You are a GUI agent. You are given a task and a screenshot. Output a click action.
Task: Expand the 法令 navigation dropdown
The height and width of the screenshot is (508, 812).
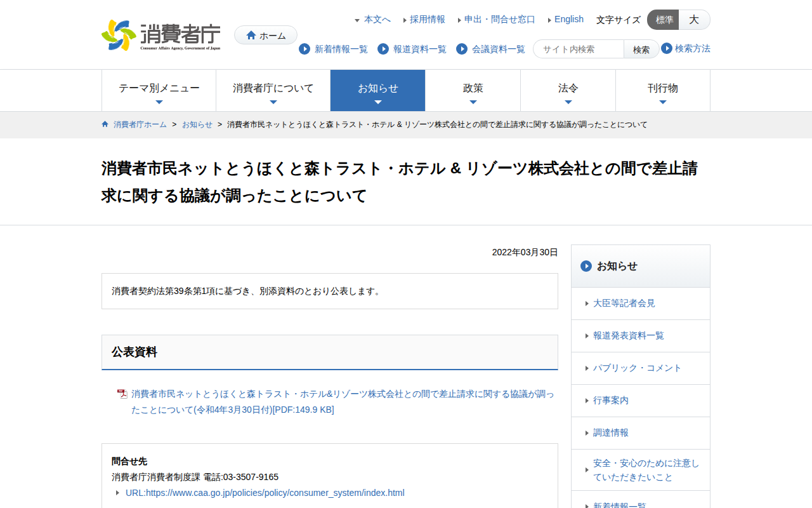568,90
